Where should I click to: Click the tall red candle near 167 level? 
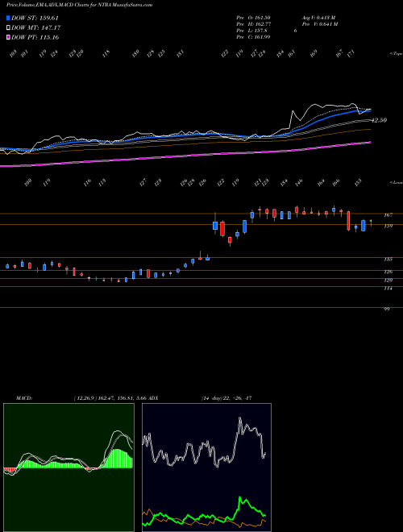pyautogui.click(x=348, y=221)
